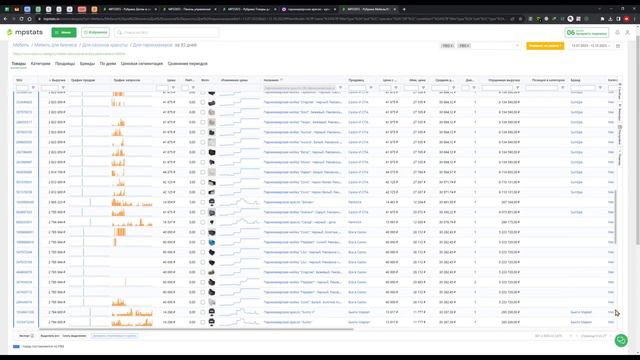The image size is (640, 360).
Task: Click Выделить все below the table
Action: coord(50,336)
